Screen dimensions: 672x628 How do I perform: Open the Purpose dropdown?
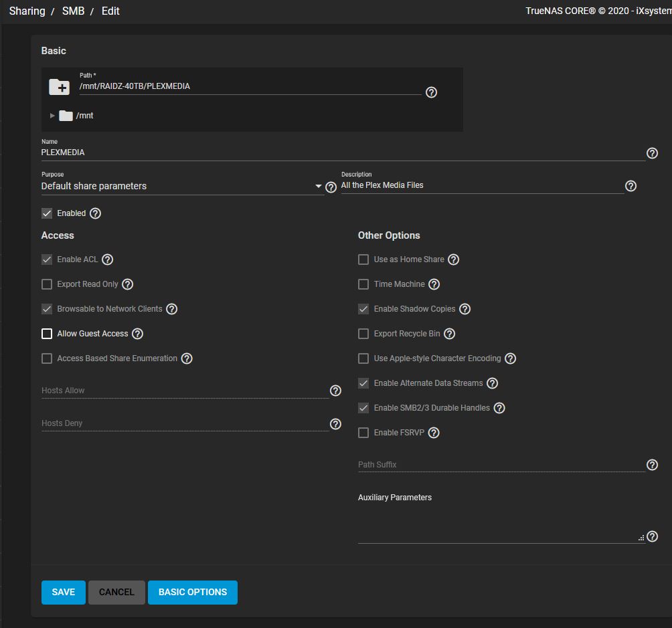click(x=182, y=187)
